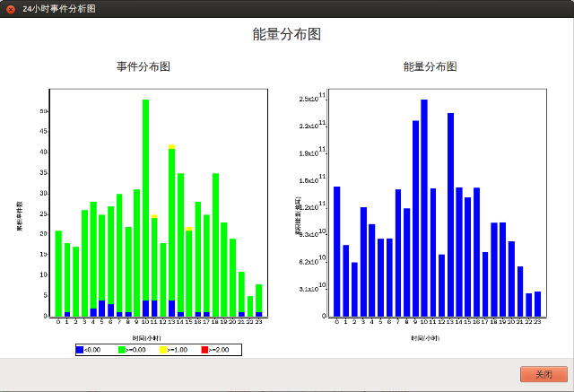Click hour 0 bar in event distribution chart
The height and width of the screenshot is (392, 574).
[x=58, y=274]
